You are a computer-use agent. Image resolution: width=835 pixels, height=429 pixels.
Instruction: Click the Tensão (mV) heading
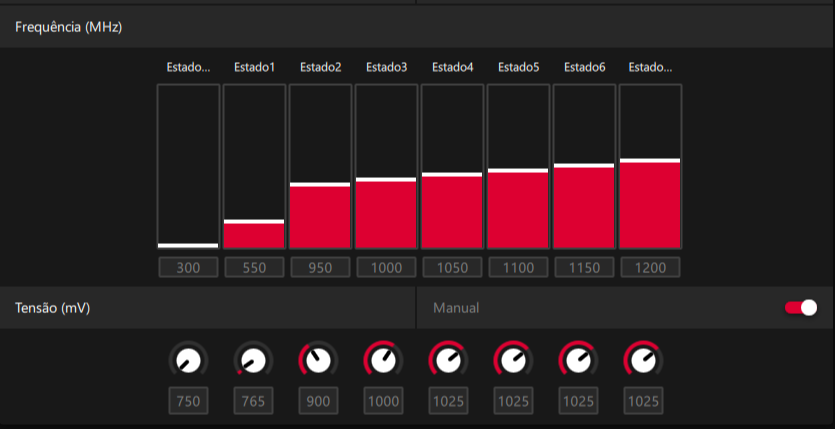53,308
